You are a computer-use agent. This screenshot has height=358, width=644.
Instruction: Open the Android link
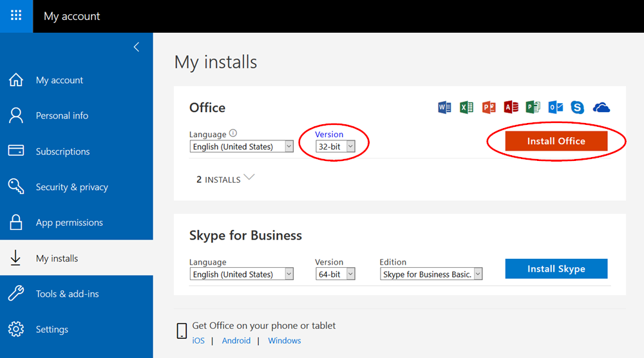236,341
